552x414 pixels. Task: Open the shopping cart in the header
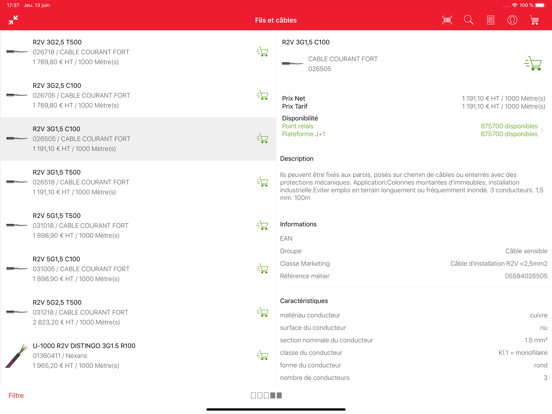534,20
